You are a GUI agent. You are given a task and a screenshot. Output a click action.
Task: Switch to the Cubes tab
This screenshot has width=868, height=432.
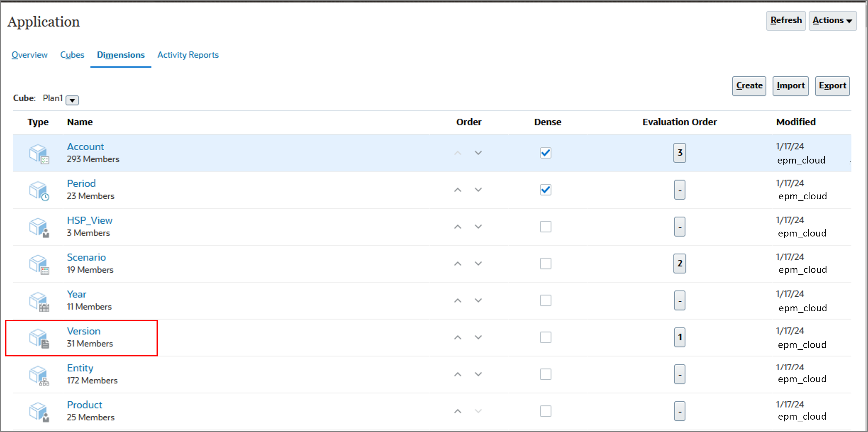(72, 55)
